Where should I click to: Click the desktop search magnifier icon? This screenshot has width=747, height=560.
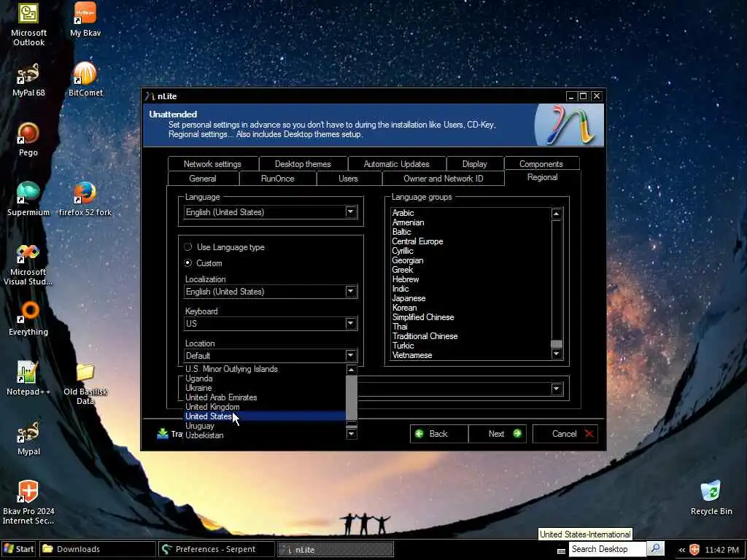pyautogui.click(x=656, y=548)
